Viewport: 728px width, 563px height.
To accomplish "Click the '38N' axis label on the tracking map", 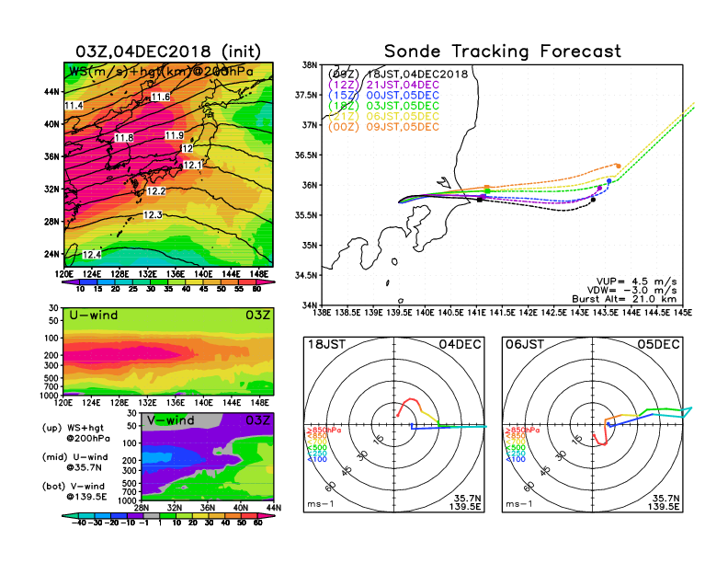I will coord(310,65).
